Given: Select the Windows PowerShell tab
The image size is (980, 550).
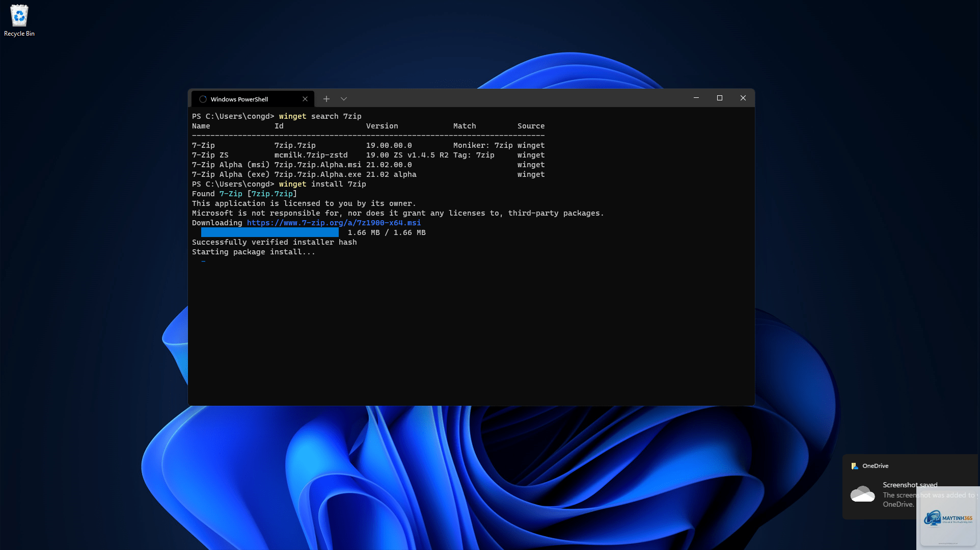Looking at the screenshot, I should click(x=253, y=99).
